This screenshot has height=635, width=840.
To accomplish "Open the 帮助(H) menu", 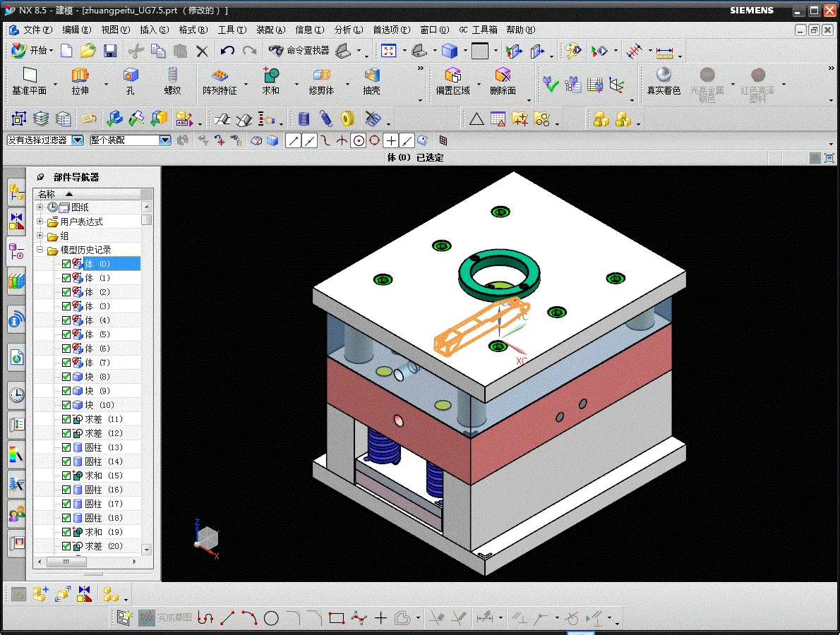I will coord(521,30).
